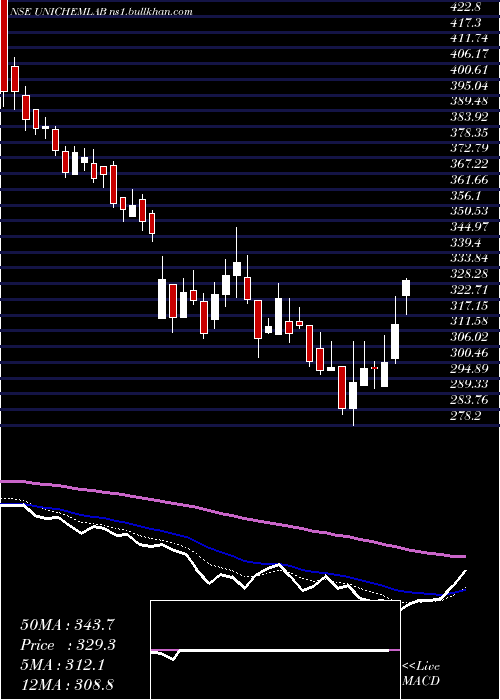Click the <<Live MACD label

point(421,674)
